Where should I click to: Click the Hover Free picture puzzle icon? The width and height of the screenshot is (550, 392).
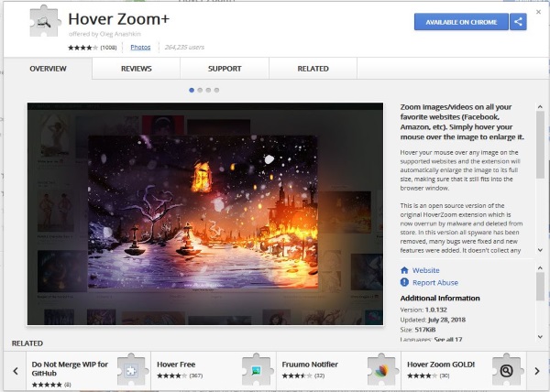[x=257, y=370]
